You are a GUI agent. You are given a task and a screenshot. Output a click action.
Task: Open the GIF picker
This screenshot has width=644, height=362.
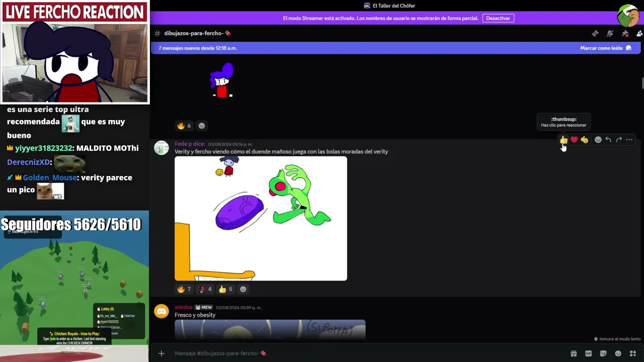click(588, 353)
